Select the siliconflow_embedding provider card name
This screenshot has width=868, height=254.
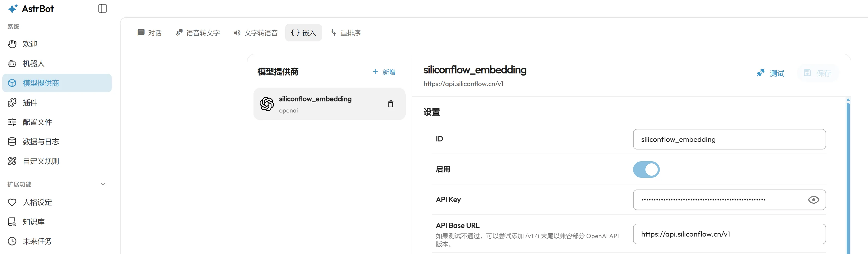point(315,99)
